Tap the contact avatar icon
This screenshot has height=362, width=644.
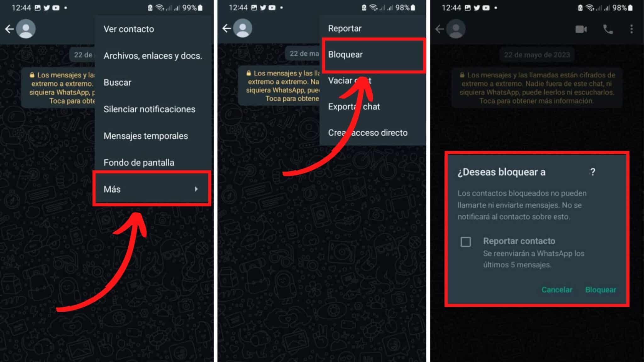click(x=26, y=29)
